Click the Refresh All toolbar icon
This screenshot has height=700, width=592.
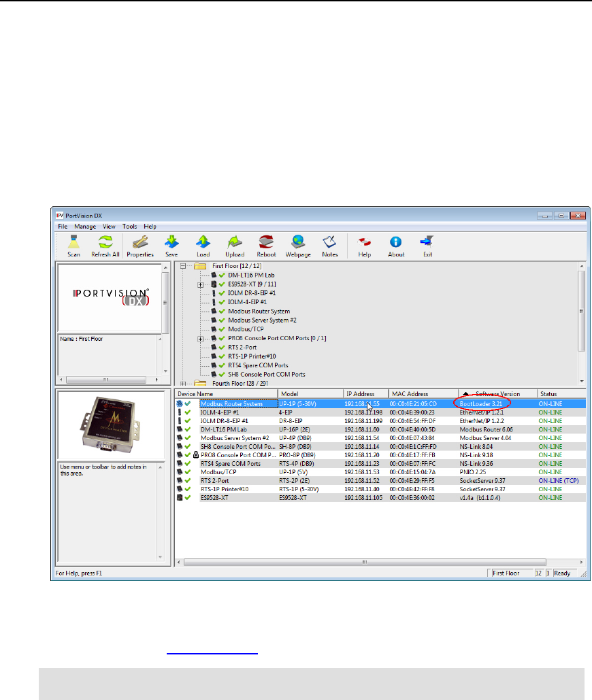(x=105, y=246)
